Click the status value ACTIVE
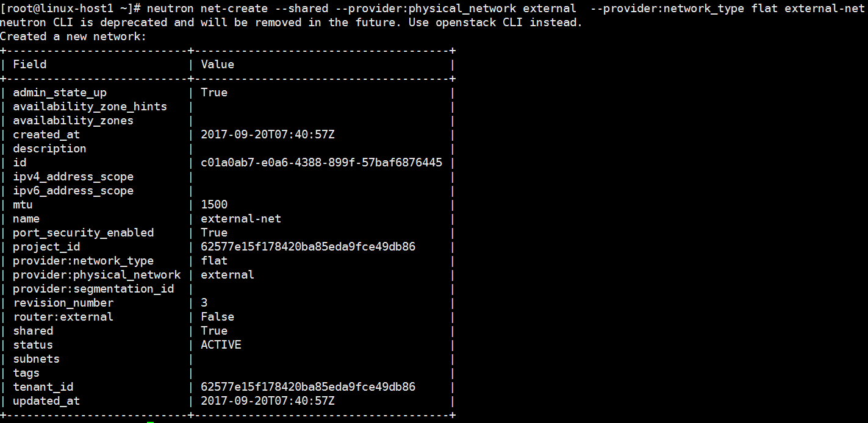 pos(221,345)
